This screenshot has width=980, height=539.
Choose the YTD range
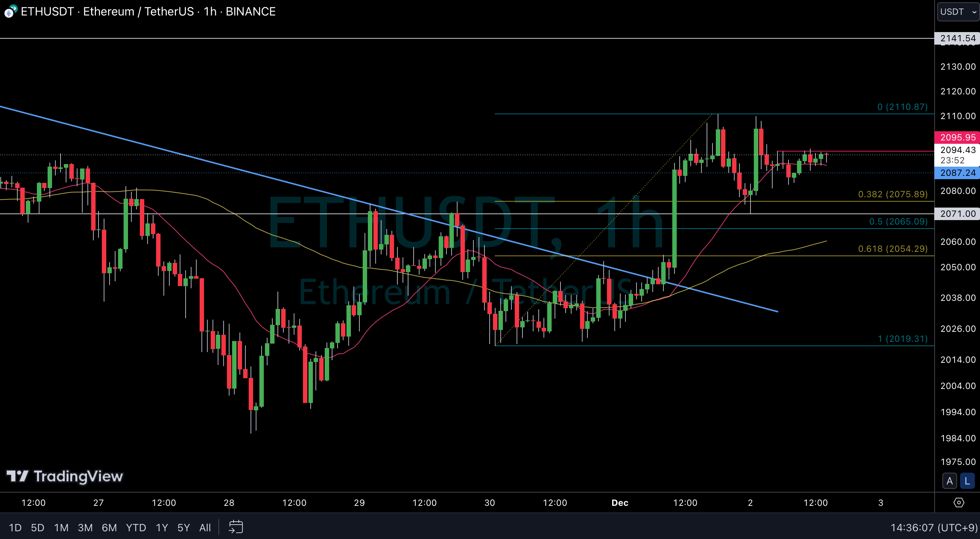pyautogui.click(x=136, y=528)
